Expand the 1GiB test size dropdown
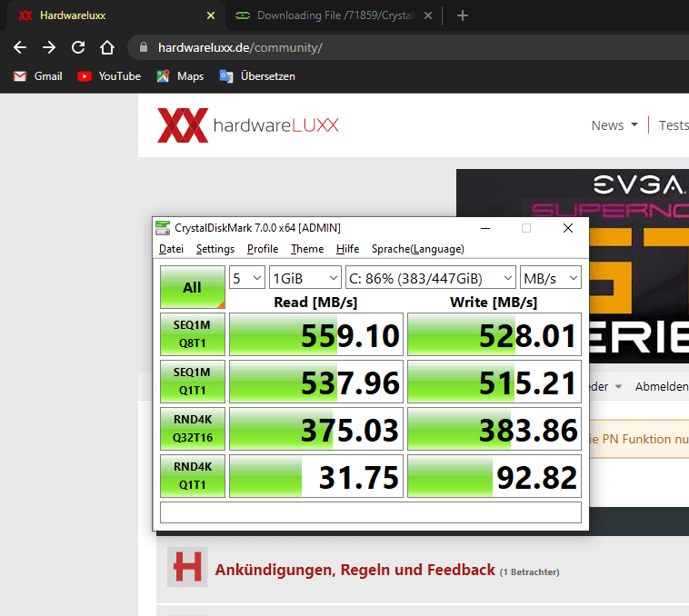The image size is (689, 616). (305, 278)
